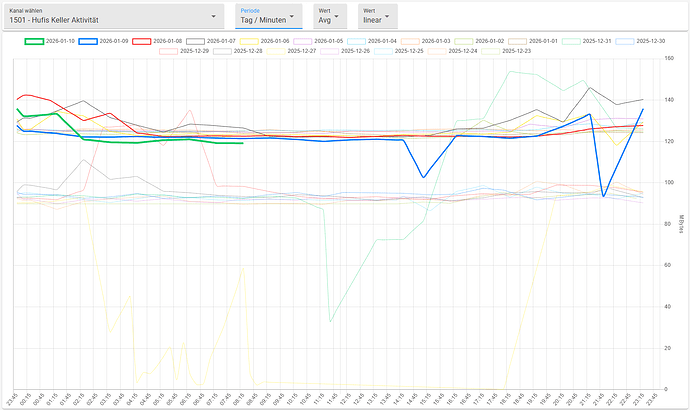Click the 2026-01-05 legend label
690x410 pixels.
pyautogui.click(x=328, y=41)
